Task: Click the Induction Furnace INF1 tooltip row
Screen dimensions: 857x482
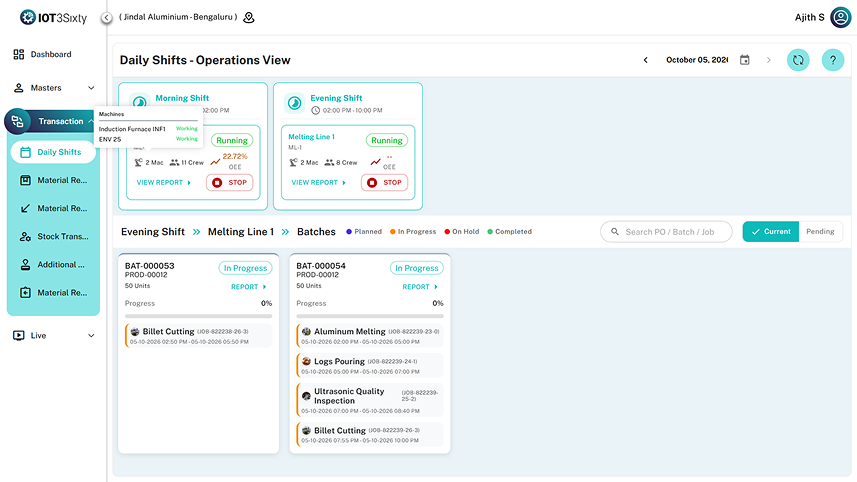Action: [x=148, y=129]
